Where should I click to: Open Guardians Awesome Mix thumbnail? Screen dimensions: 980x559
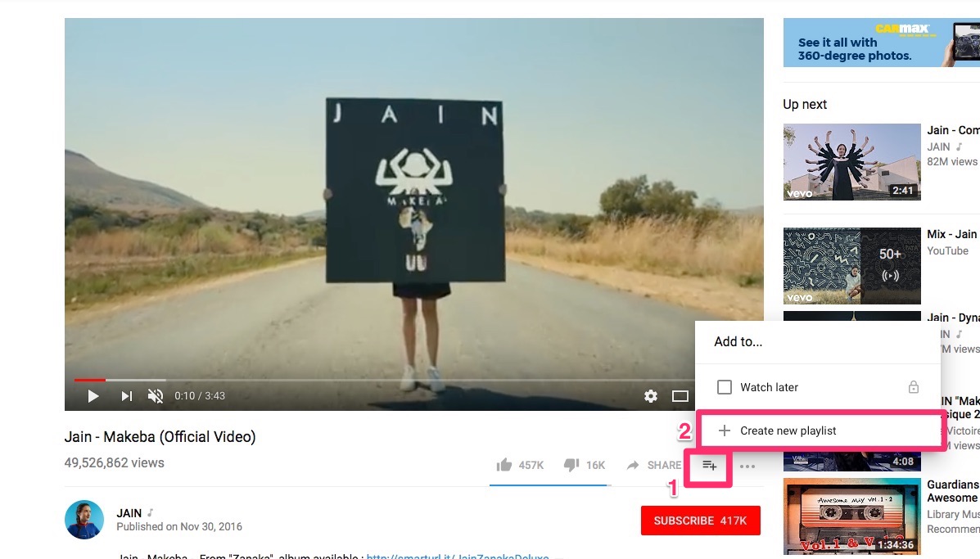coord(852,516)
